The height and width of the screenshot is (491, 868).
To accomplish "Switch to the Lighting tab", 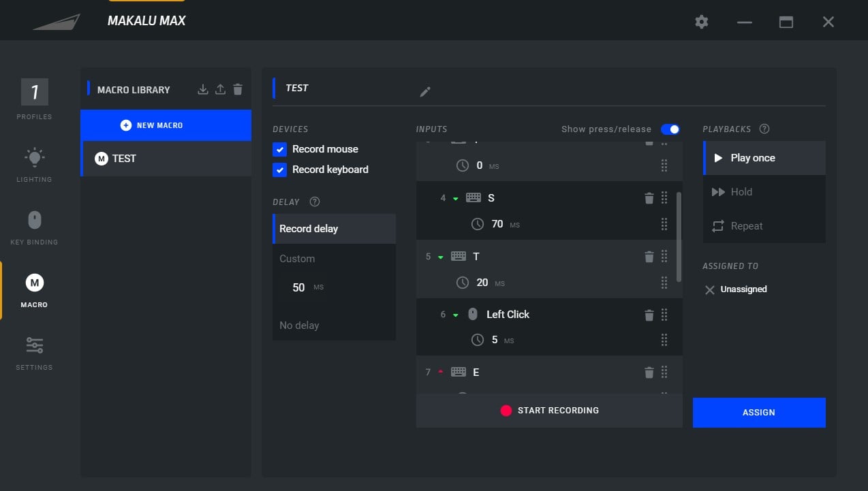I will [34, 165].
